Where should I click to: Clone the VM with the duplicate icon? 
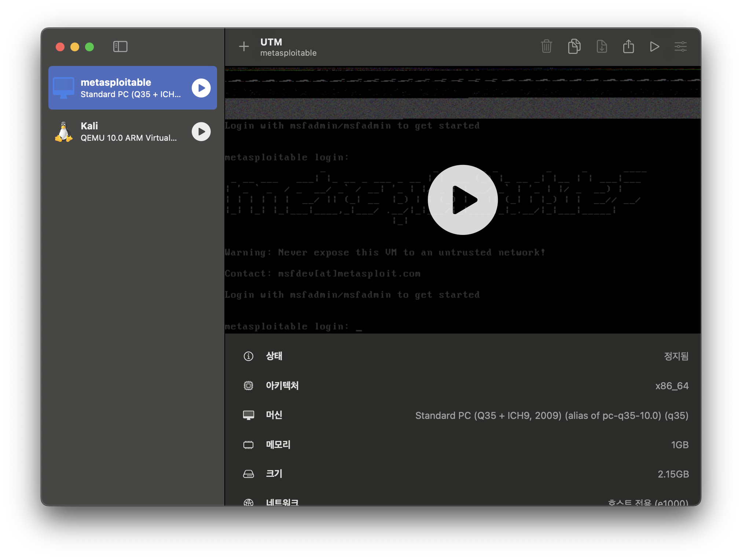click(574, 47)
